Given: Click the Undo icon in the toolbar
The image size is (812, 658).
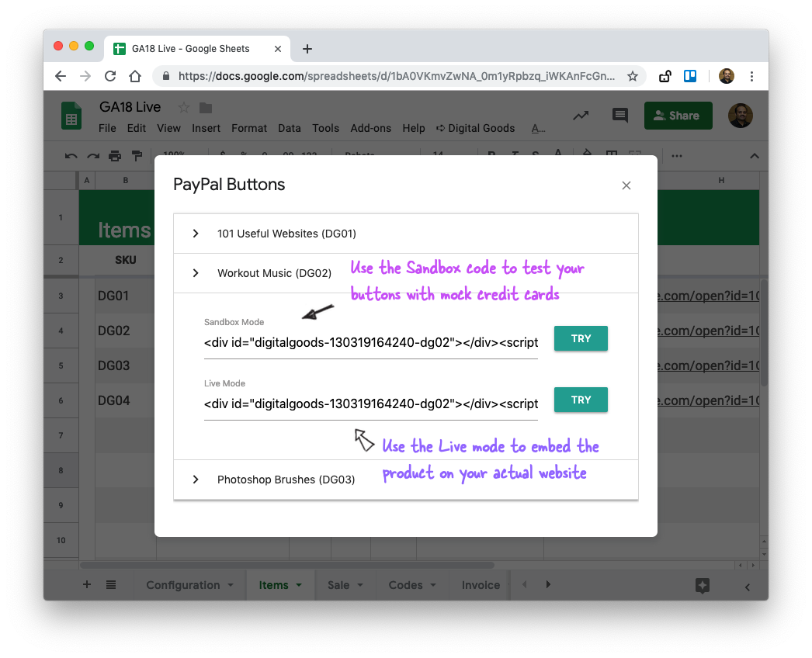Looking at the screenshot, I should 70,156.
